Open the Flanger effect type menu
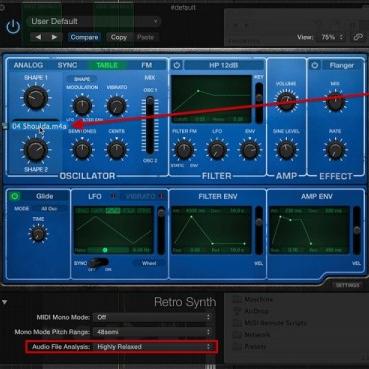This screenshot has height=369, width=369. (x=342, y=65)
